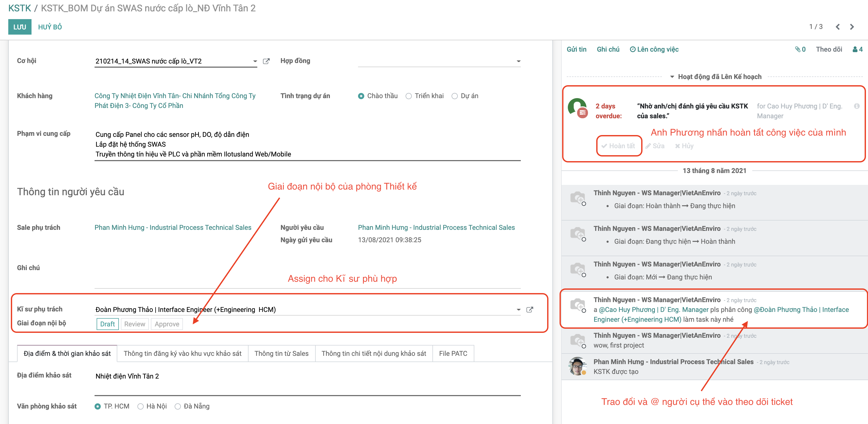Set internal stage to Review
This screenshot has width=868, height=424.
[134, 324]
